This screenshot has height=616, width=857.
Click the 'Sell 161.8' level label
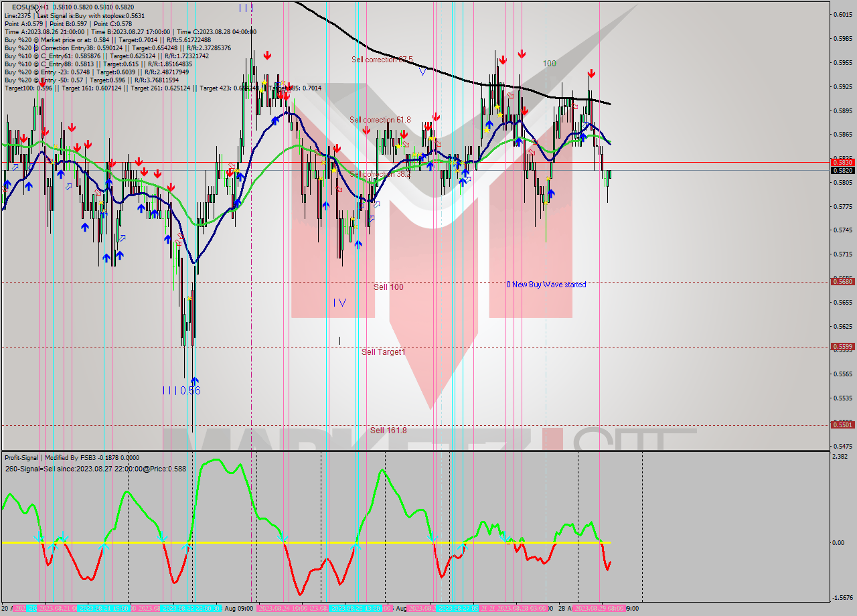(x=388, y=430)
